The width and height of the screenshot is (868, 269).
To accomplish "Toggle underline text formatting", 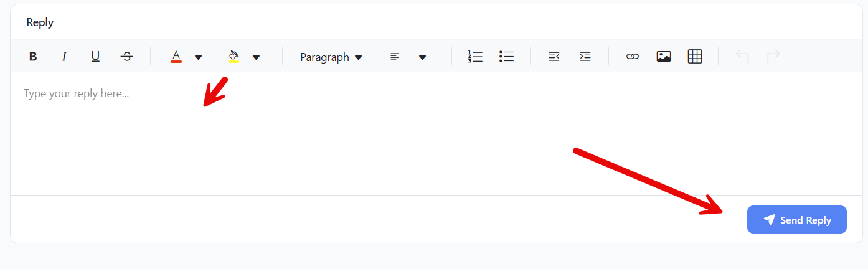I will 95,57.
